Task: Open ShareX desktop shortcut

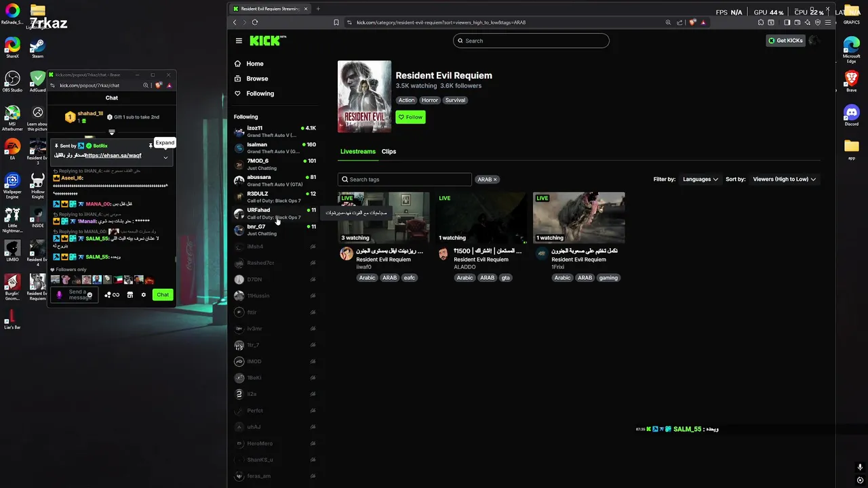Action: tap(12, 47)
